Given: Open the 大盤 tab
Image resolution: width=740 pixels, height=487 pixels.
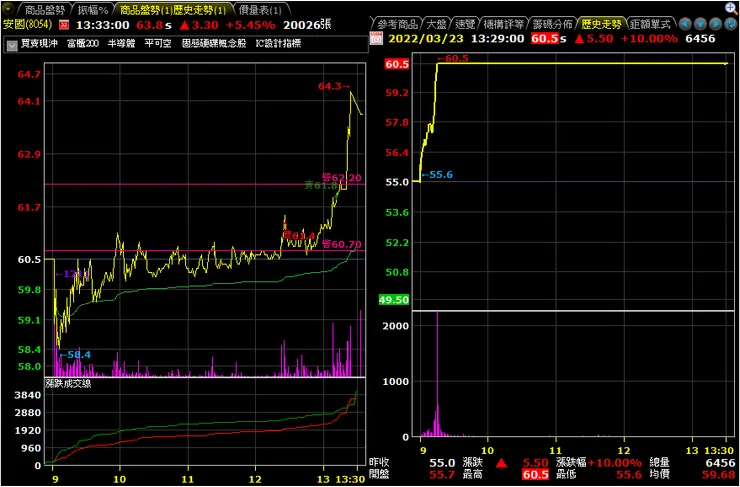Looking at the screenshot, I should [437, 24].
